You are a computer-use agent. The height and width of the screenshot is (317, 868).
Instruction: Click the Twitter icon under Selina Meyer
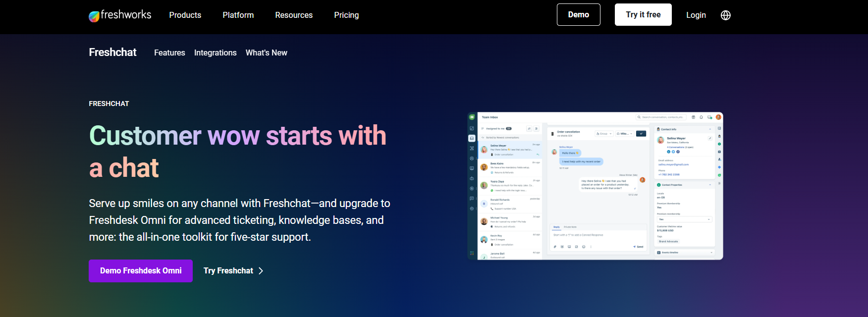(673, 152)
